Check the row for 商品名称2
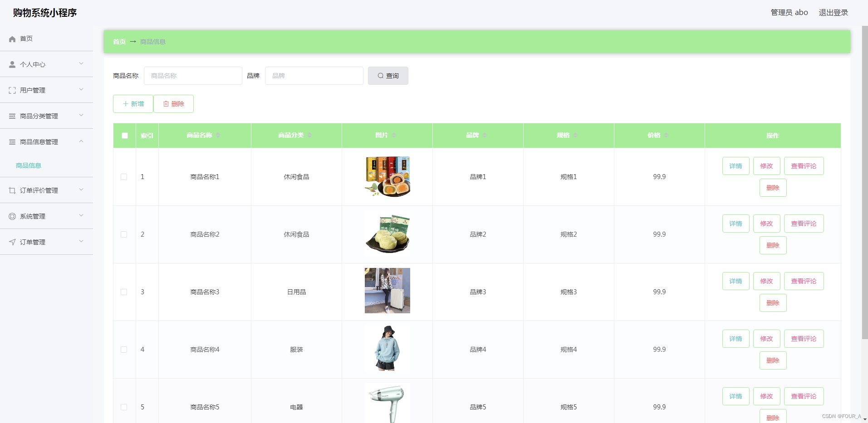The image size is (868, 423). click(x=124, y=234)
